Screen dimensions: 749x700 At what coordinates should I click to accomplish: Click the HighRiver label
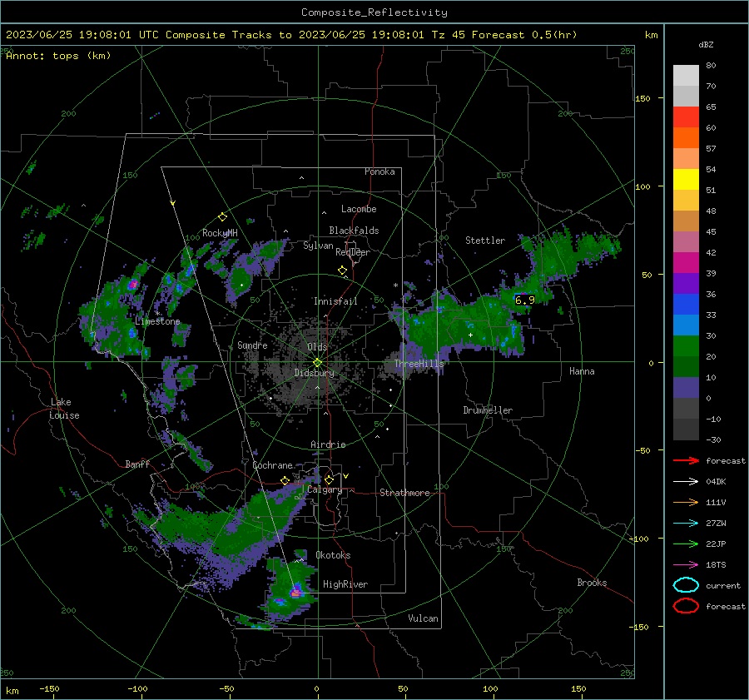(x=345, y=584)
